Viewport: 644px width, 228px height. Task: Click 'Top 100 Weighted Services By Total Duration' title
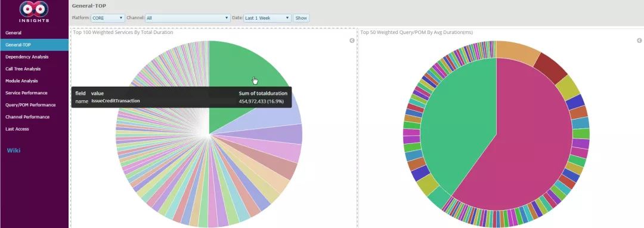pos(123,32)
